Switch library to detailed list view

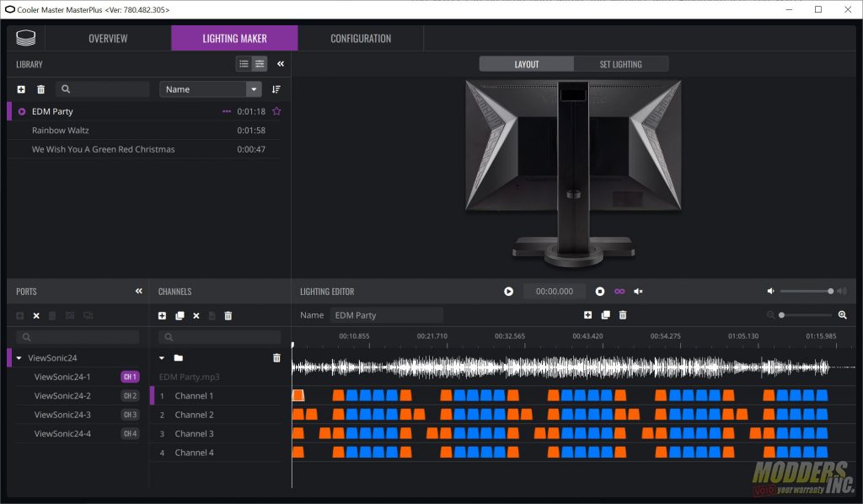click(260, 64)
